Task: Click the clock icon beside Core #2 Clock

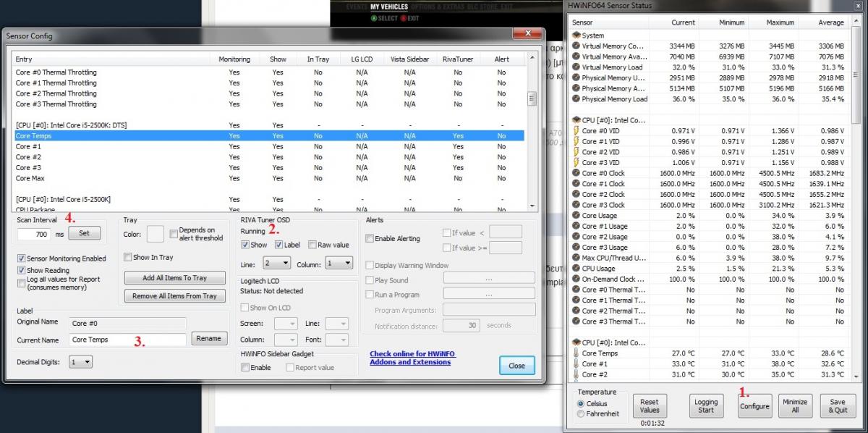Action: pos(576,194)
